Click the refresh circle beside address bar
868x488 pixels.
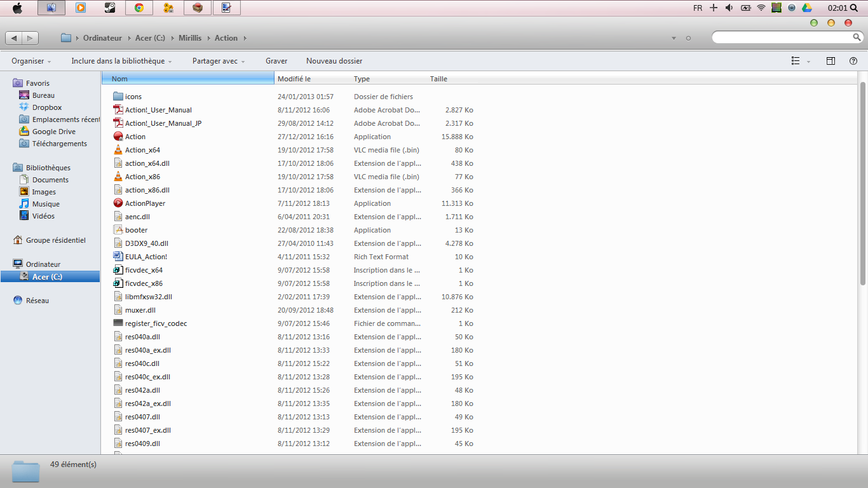tap(688, 38)
